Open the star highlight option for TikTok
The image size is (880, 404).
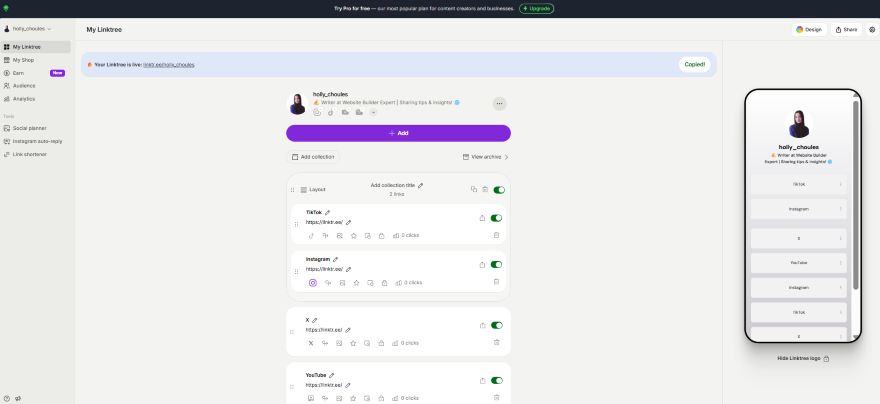[x=354, y=236]
